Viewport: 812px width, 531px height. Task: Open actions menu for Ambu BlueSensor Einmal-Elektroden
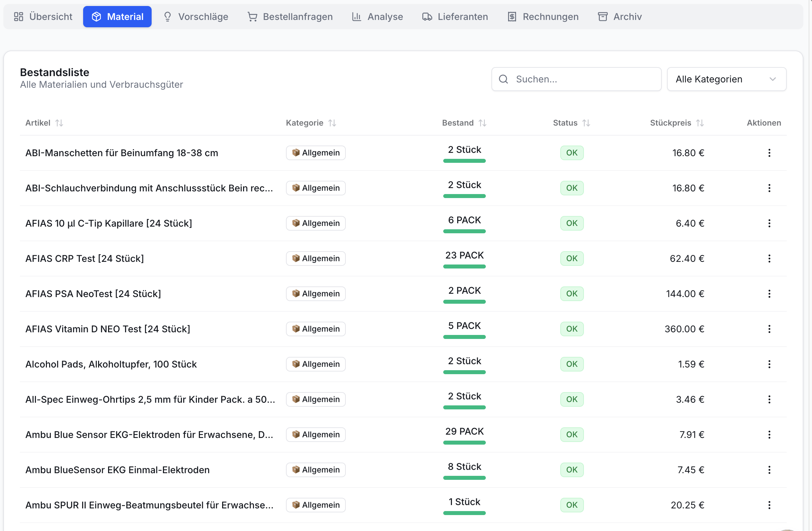(x=769, y=470)
